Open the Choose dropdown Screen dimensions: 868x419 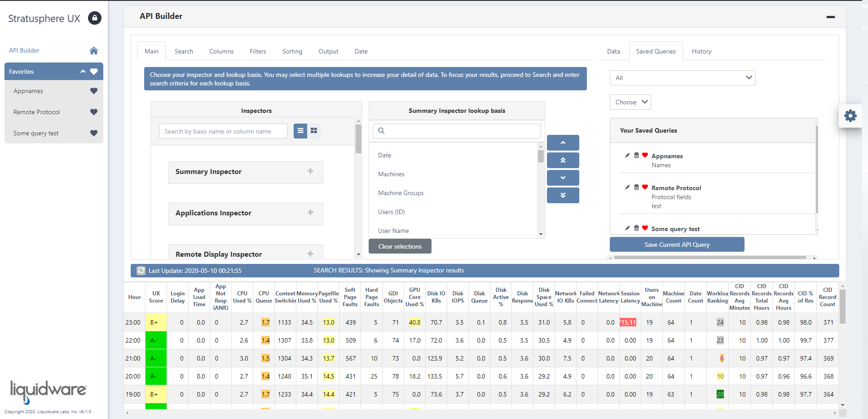point(630,102)
